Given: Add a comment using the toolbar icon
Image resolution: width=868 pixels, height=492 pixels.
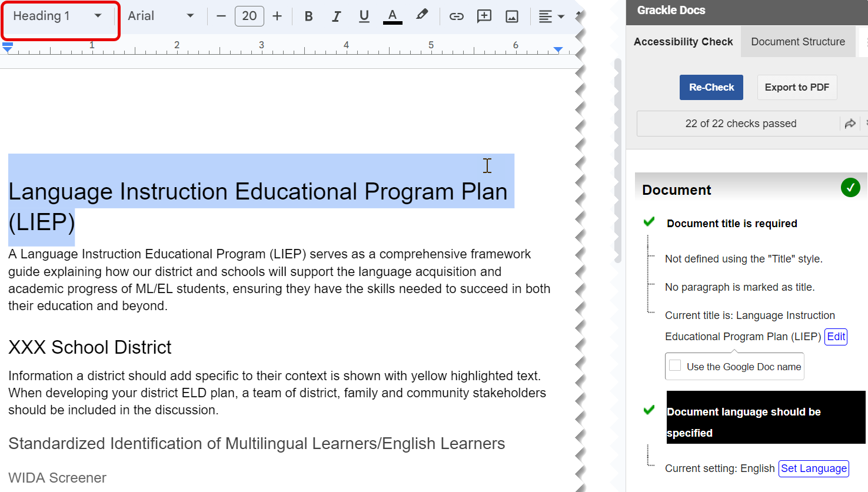Looking at the screenshot, I should 484,16.
